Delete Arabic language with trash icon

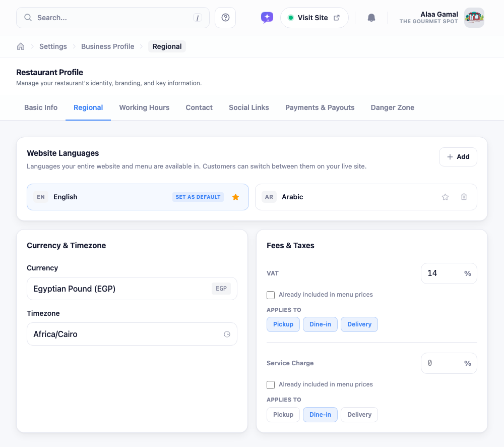pos(464,197)
